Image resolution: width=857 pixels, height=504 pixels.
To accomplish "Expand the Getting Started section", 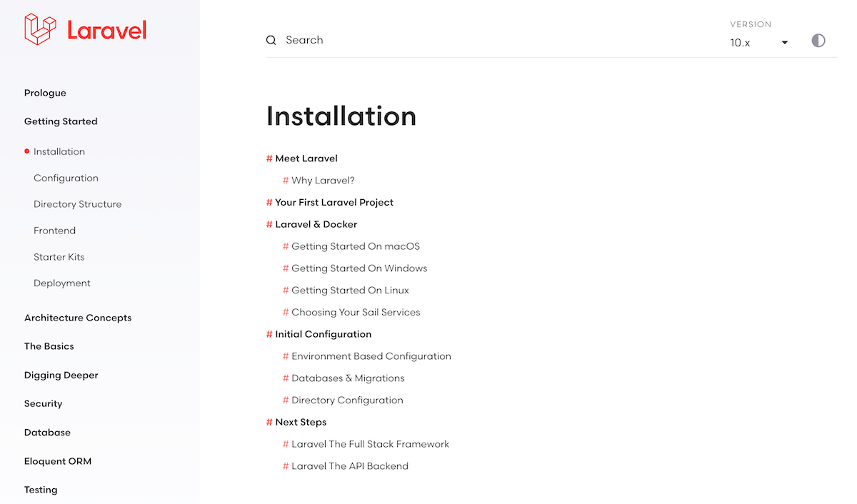I will click(x=61, y=121).
